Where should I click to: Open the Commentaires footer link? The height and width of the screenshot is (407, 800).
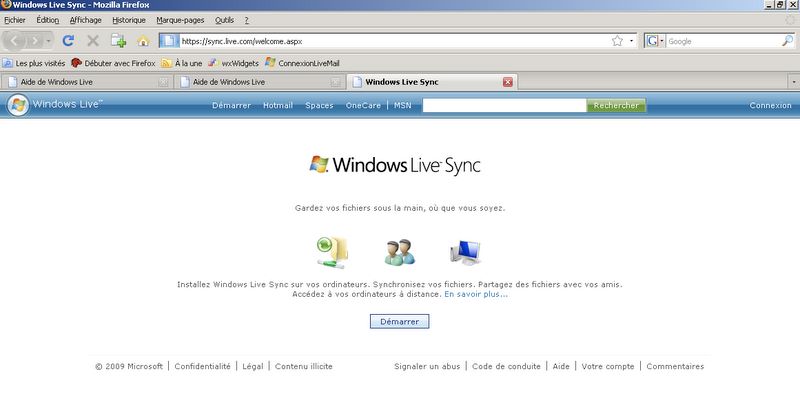pyautogui.click(x=675, y=366)
